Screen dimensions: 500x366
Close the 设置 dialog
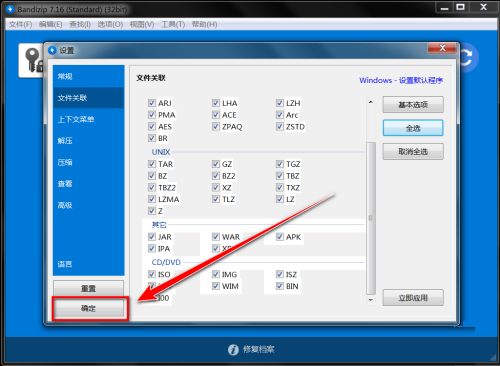(x=442, y=48)
